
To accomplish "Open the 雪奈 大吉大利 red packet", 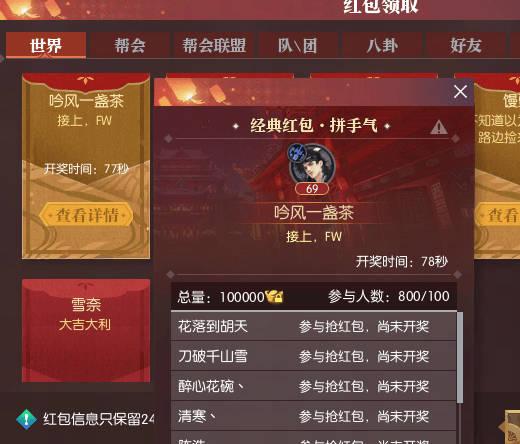I will 86,330.
